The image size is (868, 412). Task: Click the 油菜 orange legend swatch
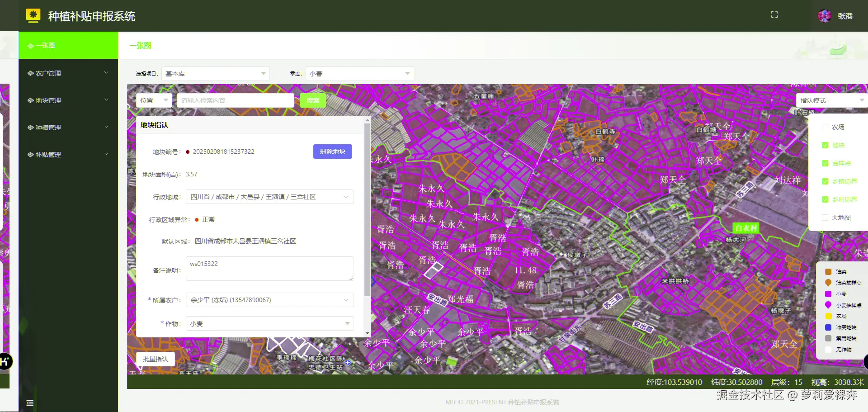click(828, 272)
